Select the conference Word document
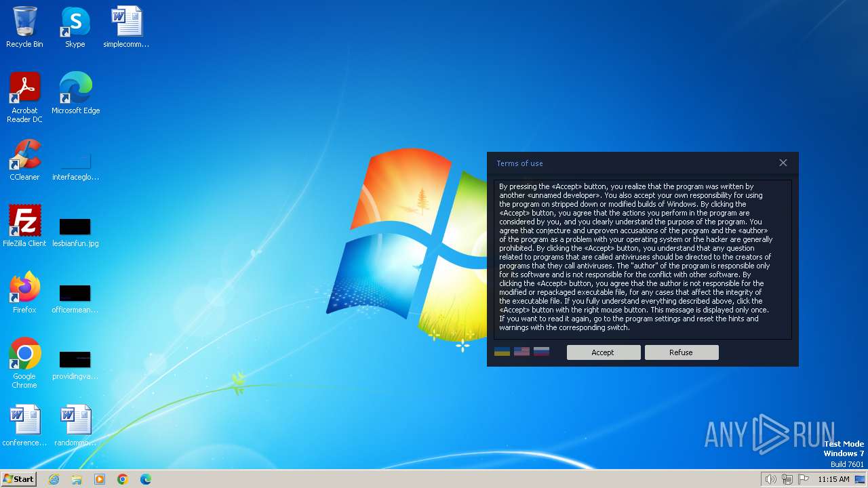Viewport: 868px width, 488px height. (24, 426)
